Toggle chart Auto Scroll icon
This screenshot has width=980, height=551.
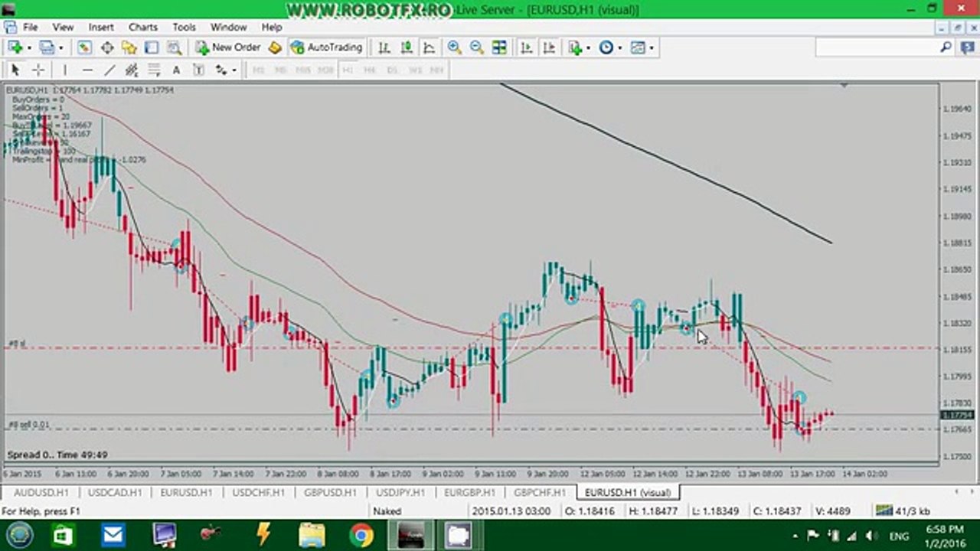(526, 47)
